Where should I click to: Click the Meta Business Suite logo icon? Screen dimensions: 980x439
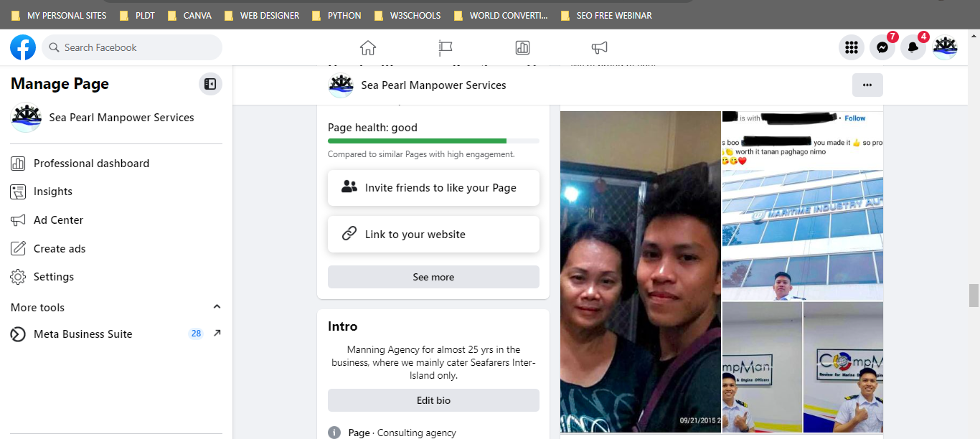(18, 334)
